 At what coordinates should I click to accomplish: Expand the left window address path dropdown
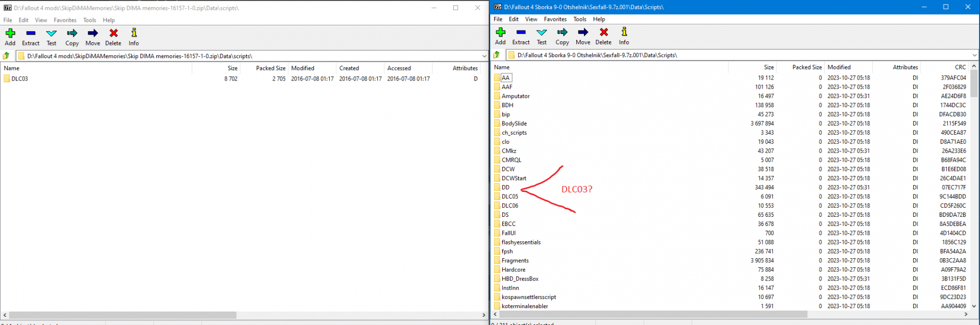[x=484, y=56]
